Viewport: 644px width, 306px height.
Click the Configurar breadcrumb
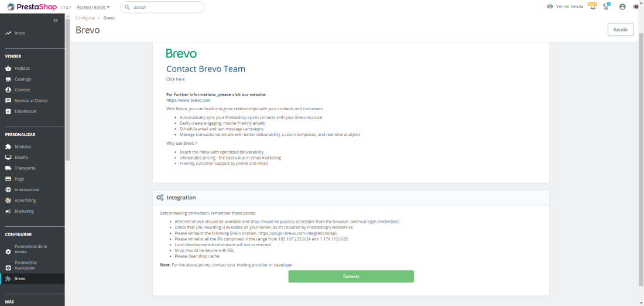pyautogui.click(x=85, y=18)
